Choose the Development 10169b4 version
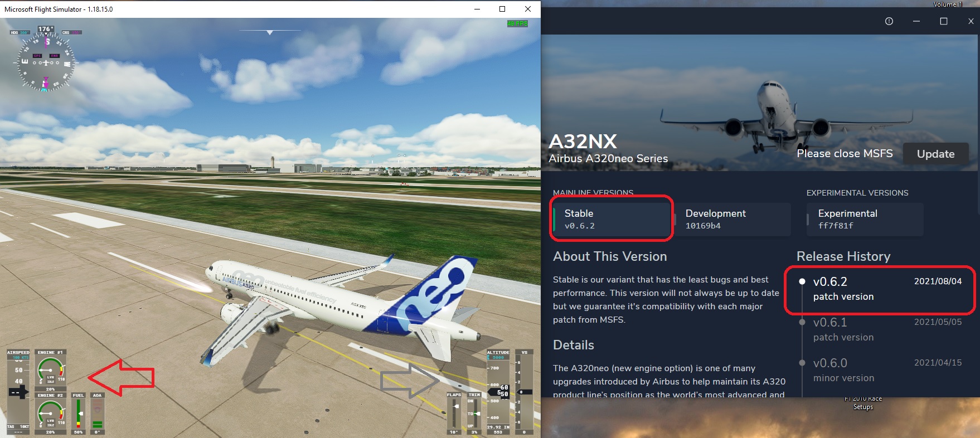Viewport: 980px width, 438px height. point(732,219)
